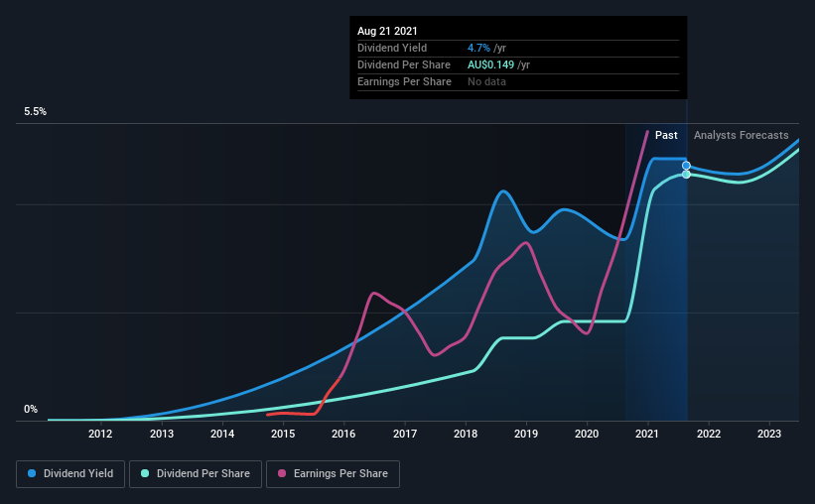The height and width of the screenshot is (504, 815).
Task: Click the blue Dividend Yield legend dot
Action: (32, 473)
